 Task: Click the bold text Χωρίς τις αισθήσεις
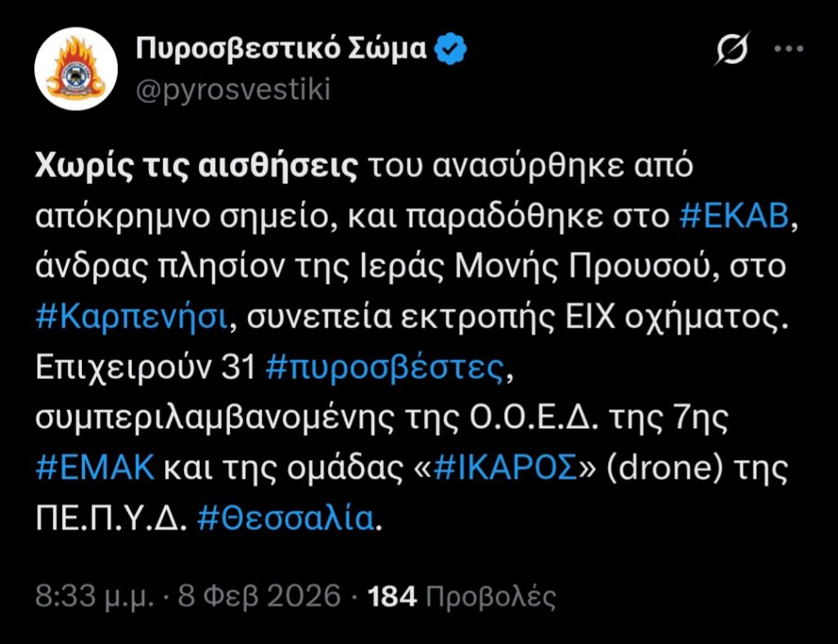tap(196, 168)
